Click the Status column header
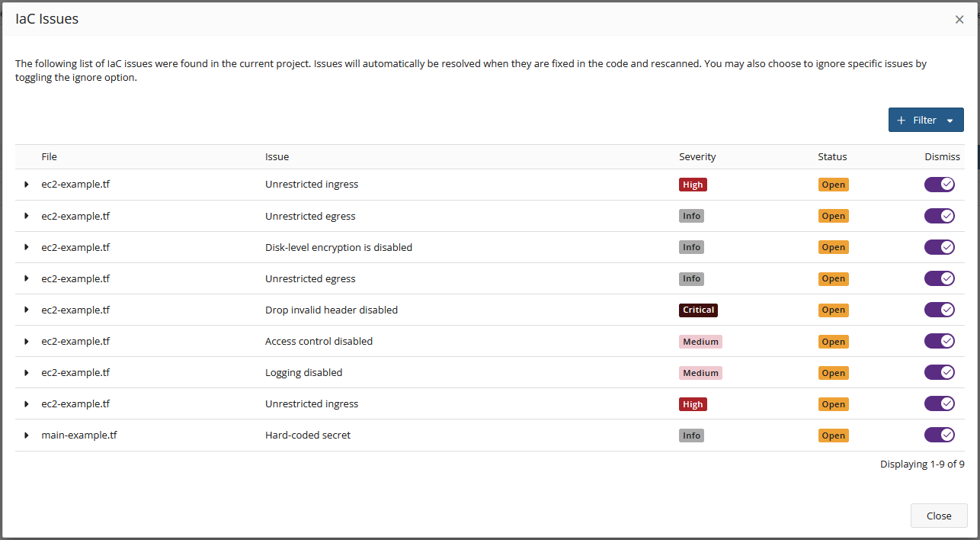 click(832, 157)
